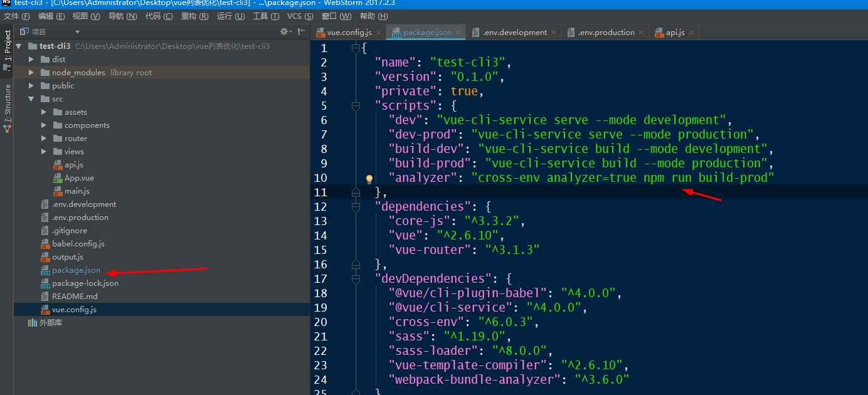Click the lightbulb intention icon on line 10
Image resolution: width=868 pixels, height=395 pixels.
pos(369,179)
